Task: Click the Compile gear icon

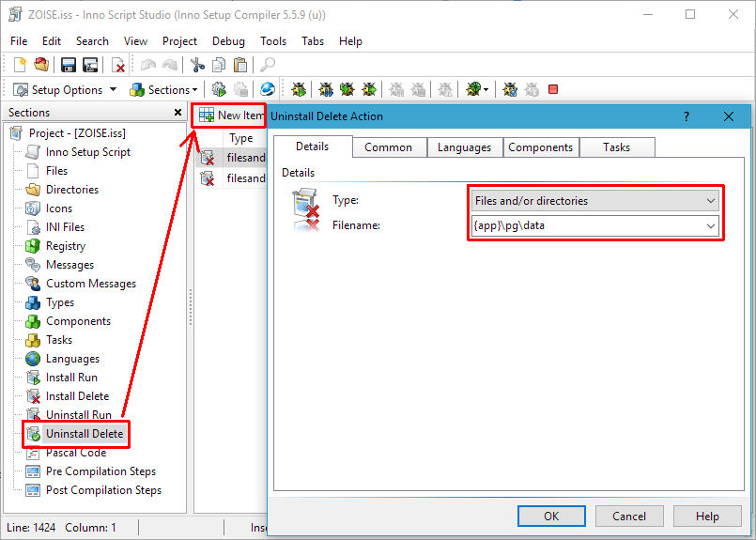Action: 219,89
